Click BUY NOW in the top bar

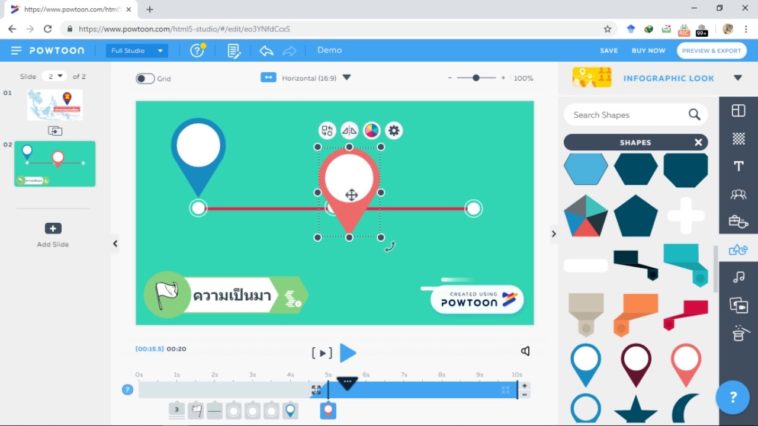coord(648,50)
